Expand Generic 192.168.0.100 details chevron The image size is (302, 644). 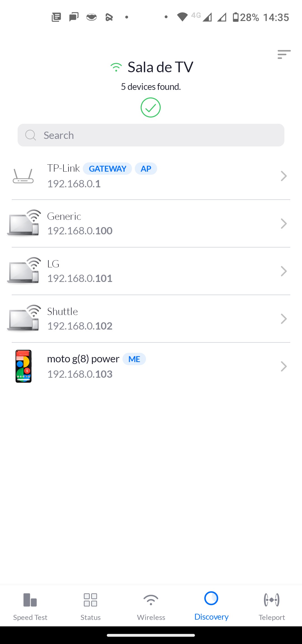(x=284, y=223)
